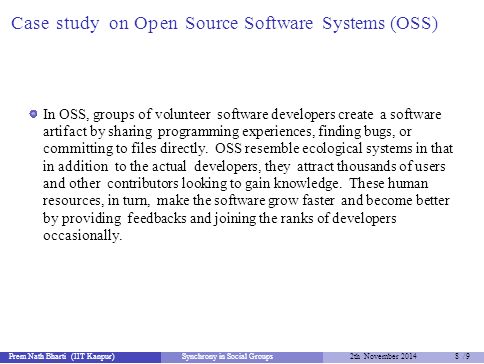484x364 pixels.
Task: Click the slide page number in footer
Action: click(463, 356)
